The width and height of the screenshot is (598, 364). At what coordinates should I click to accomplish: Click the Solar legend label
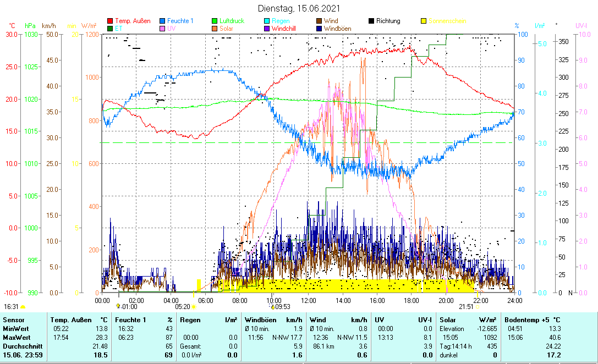click(x=226, y=29)
